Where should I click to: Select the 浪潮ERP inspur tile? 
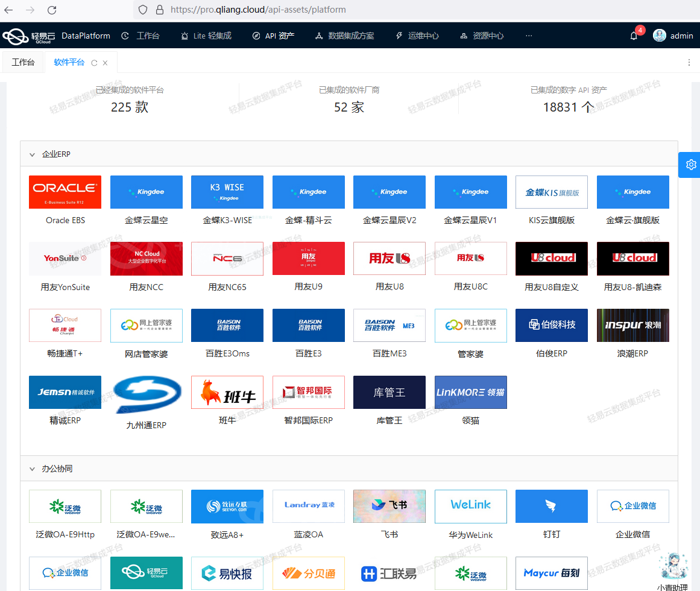(632, 326)
